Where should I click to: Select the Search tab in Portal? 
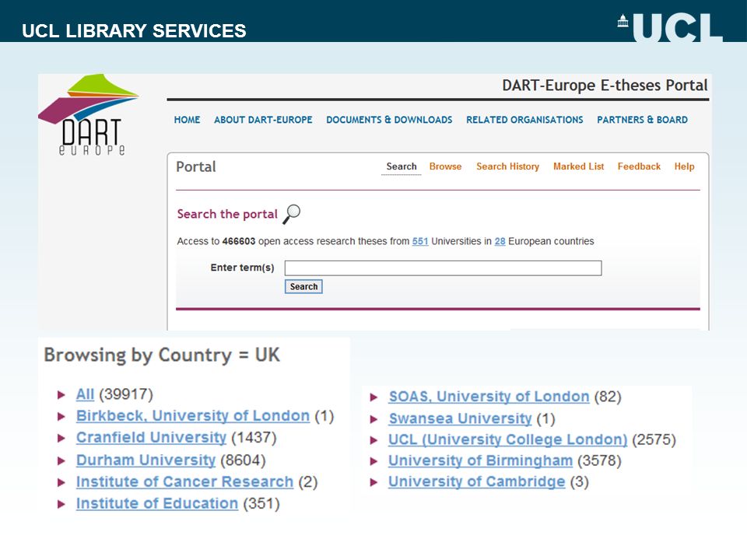(402, 166)
